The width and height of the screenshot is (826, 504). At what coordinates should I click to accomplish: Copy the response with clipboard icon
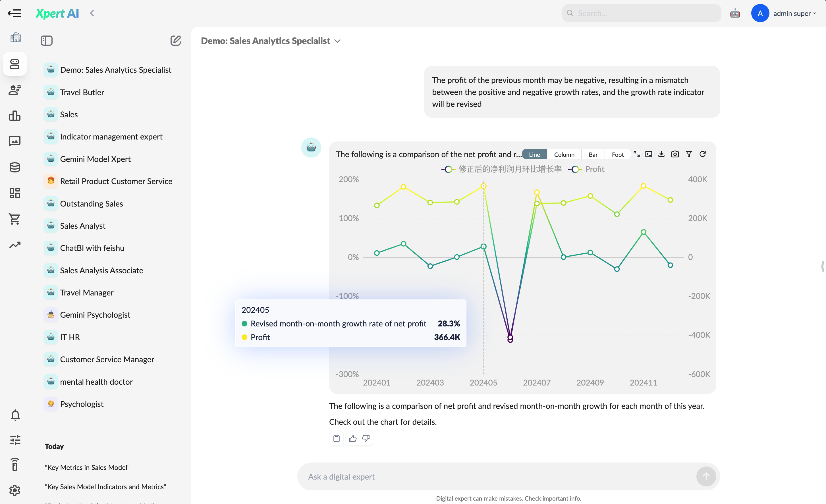(337, 438)
